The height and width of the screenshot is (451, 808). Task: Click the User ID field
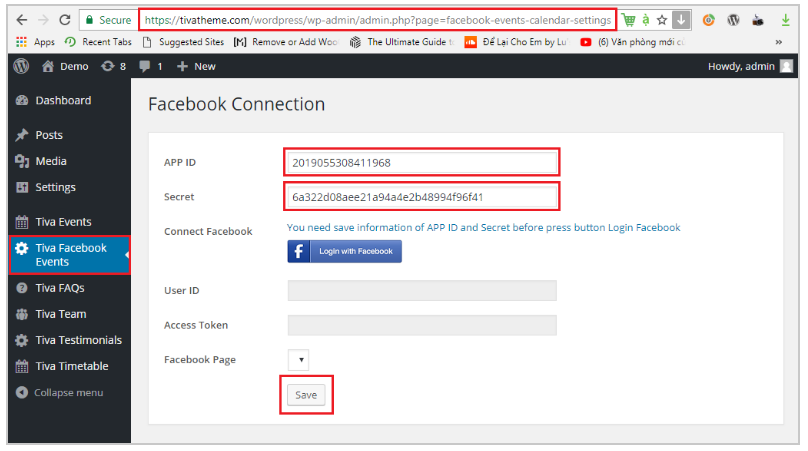(422, 291)
